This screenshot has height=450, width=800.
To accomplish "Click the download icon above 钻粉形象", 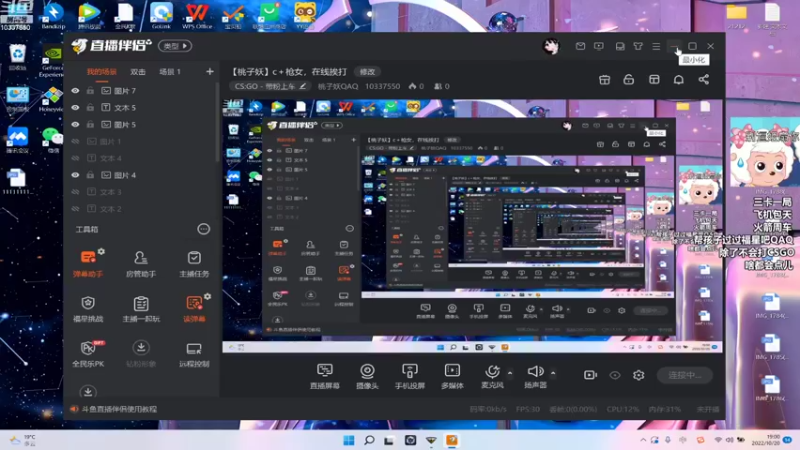I will 141,347.
